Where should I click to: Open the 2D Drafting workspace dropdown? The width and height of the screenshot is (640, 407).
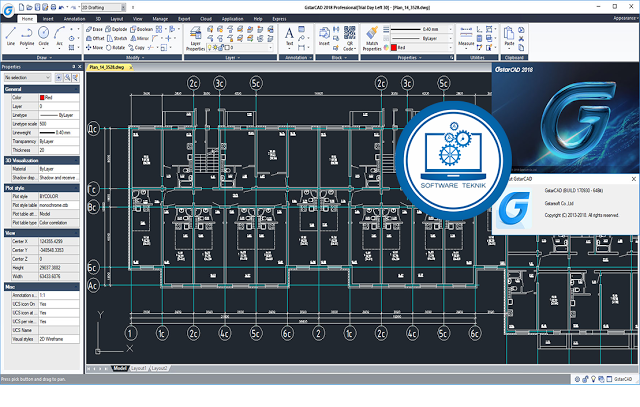123,7
